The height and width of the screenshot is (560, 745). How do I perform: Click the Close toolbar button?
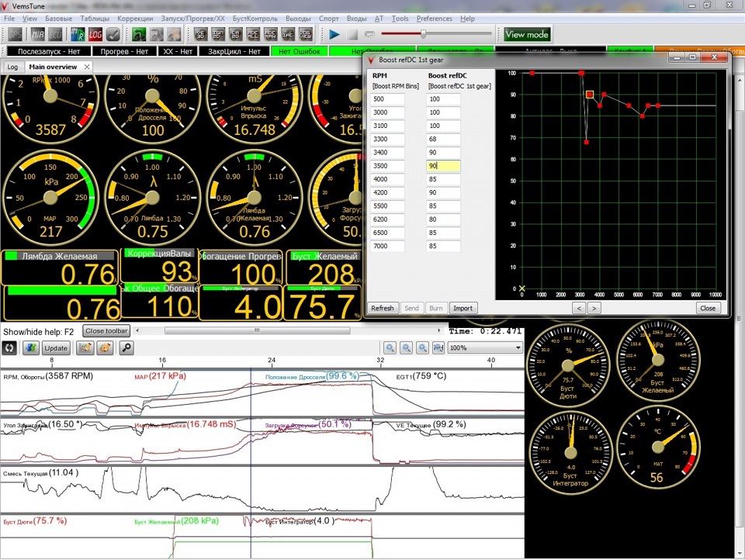click(x=106, y=330)
